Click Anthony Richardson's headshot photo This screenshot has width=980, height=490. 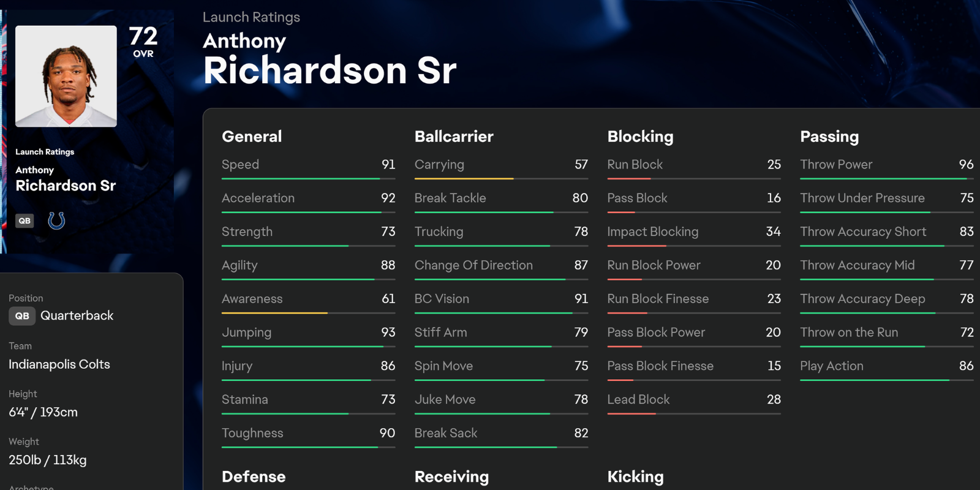coord(66,77)
